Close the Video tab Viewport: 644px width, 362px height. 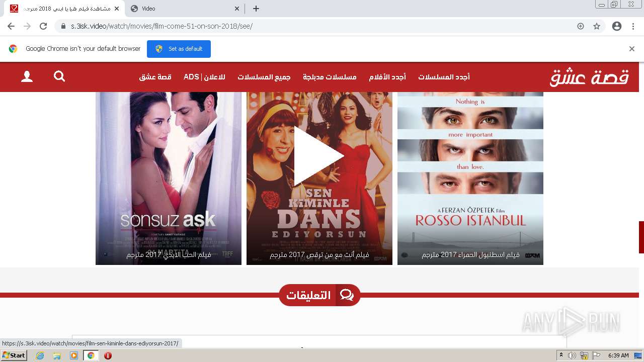click(237, 9)
